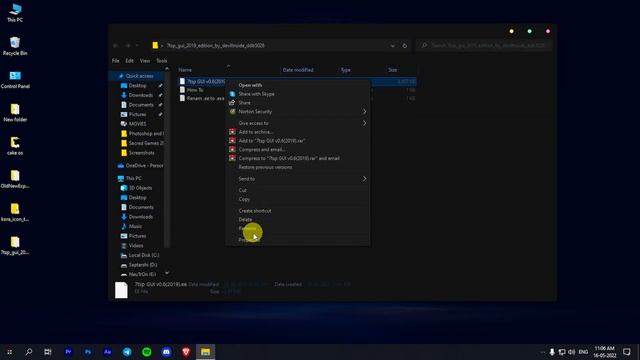
Task: Expand the Give access to submenu arrow
Action: [364, 123]
